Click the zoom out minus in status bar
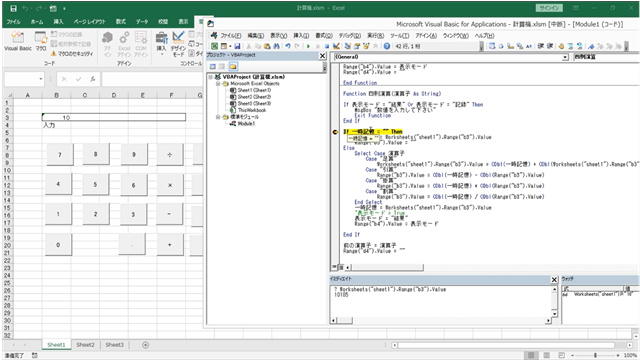Screen dimensions: 640x360 click(x=572, y=356)
